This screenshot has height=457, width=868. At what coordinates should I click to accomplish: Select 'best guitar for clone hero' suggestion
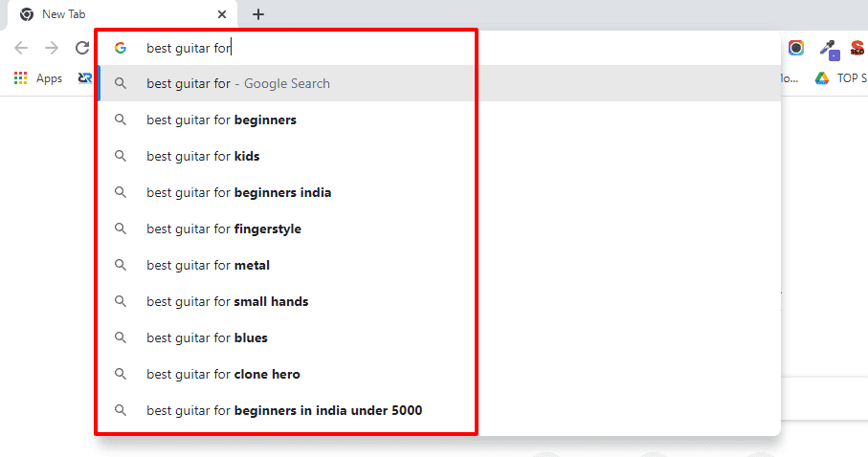pyautogui.click(x=223, y=374)
